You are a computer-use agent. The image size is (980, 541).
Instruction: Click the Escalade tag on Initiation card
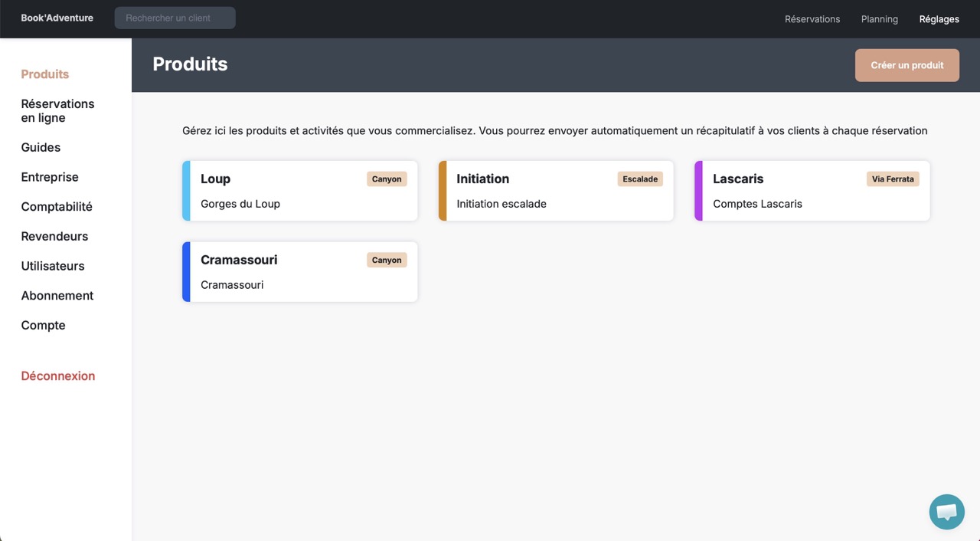639,179
